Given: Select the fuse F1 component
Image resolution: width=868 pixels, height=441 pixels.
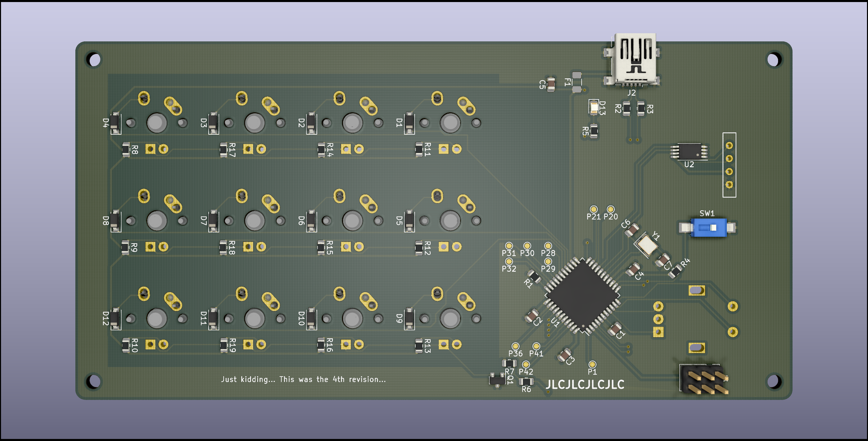Looking at the screenshot, I should (x=577, y=82).
